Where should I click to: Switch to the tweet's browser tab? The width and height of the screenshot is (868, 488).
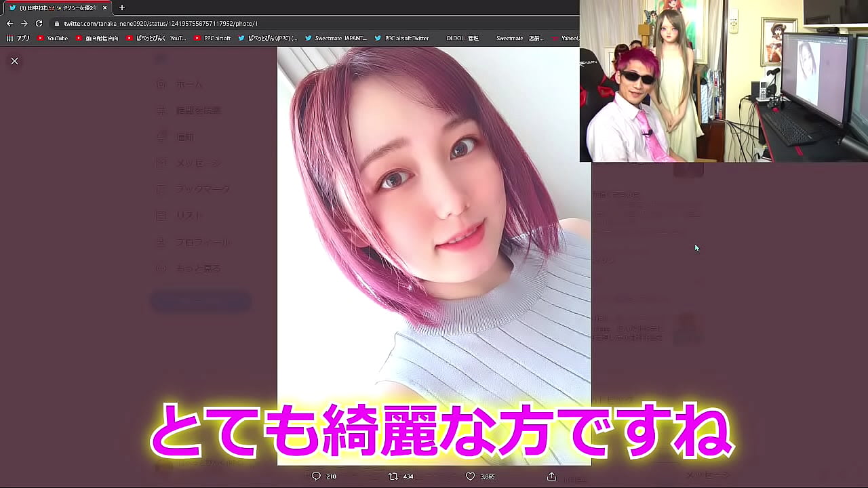coord(54,8)
